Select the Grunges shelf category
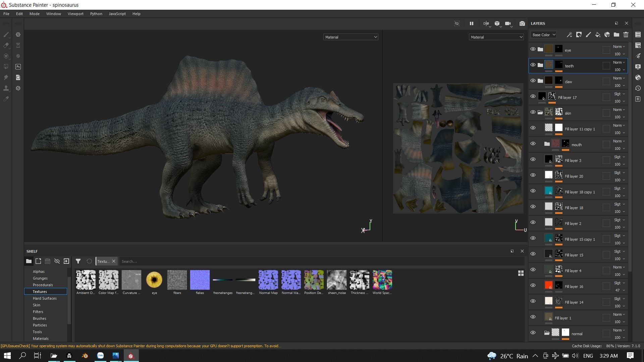Viewport: 644px width, 362px height. click(40, 278)
